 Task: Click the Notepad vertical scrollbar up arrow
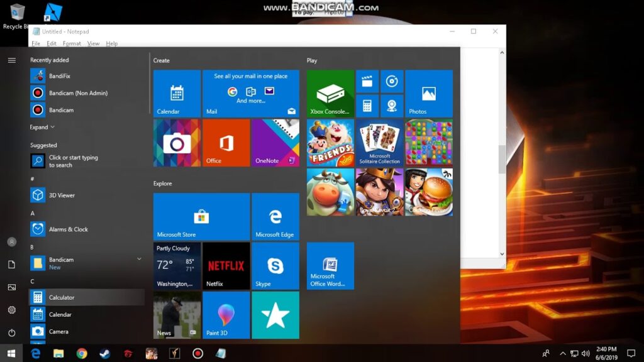tap(502, 53)
